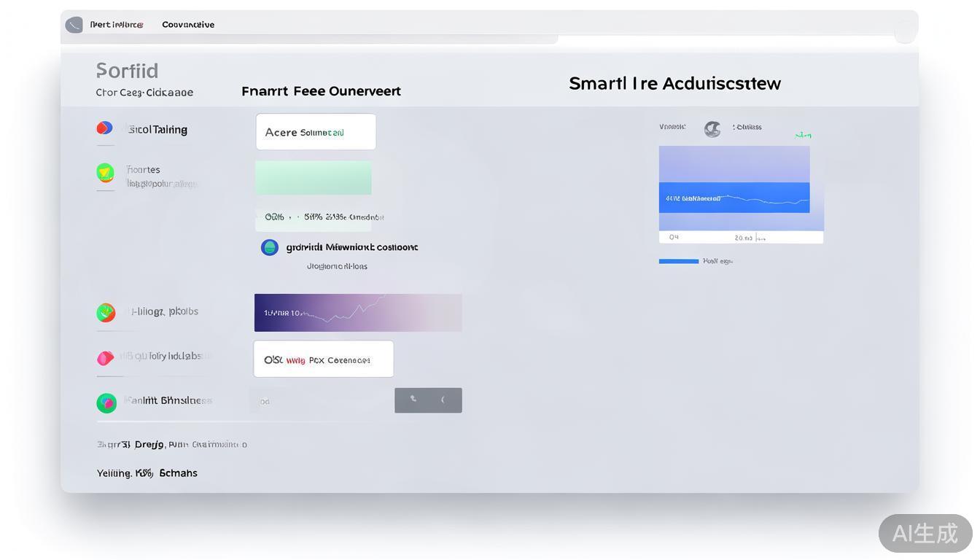Select the red and blue icon beside 'Sicol Talring'

pyautogui.click(x=104, y=128)
